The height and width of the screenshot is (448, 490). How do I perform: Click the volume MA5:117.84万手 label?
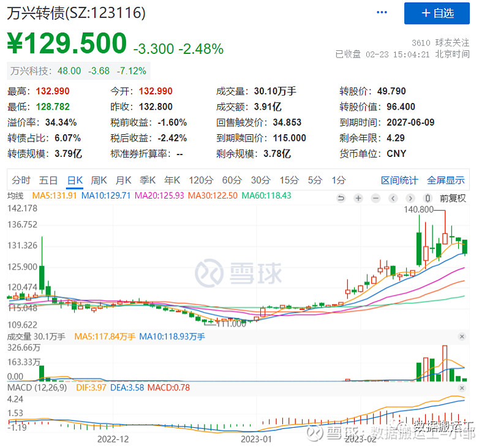click(x=105, y=336)
